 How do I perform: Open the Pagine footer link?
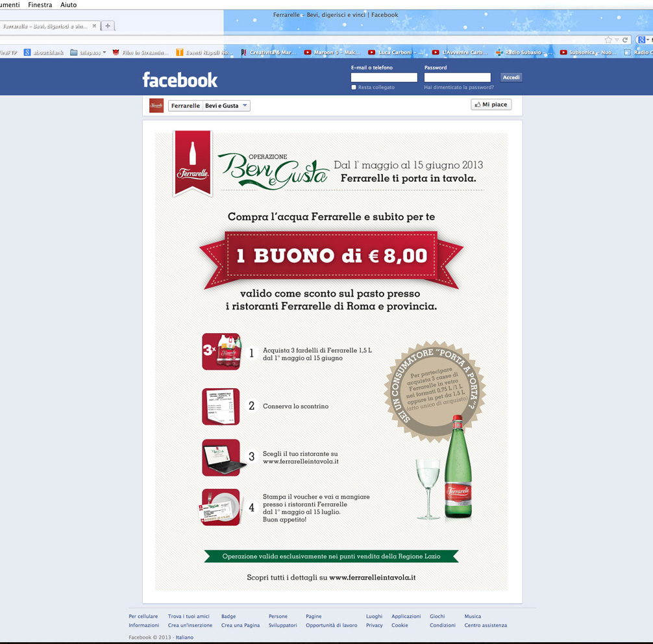[314, 617]
